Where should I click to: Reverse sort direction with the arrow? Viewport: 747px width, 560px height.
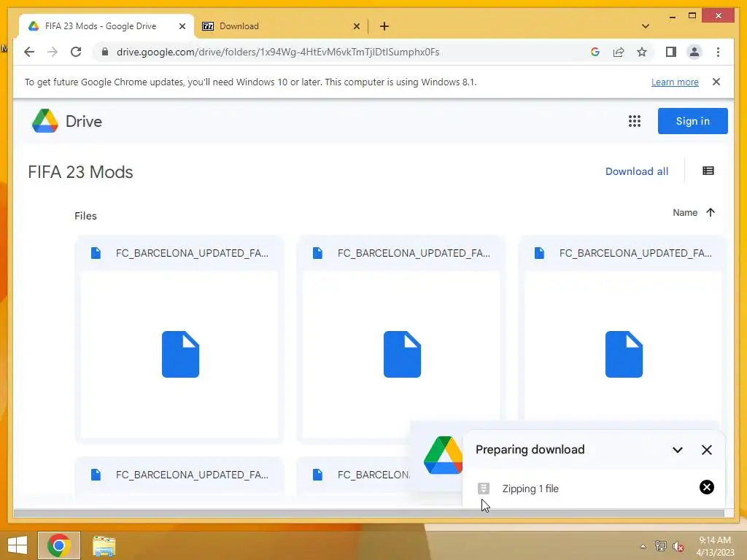pos(711,212)
